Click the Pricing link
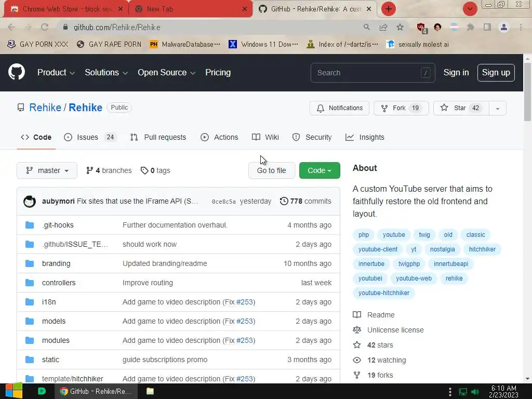 (218, 73)
